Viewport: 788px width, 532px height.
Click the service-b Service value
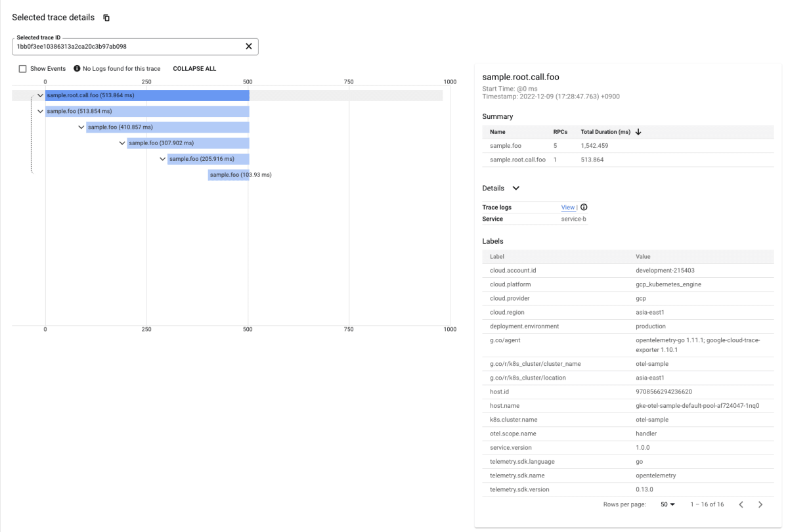573,219
